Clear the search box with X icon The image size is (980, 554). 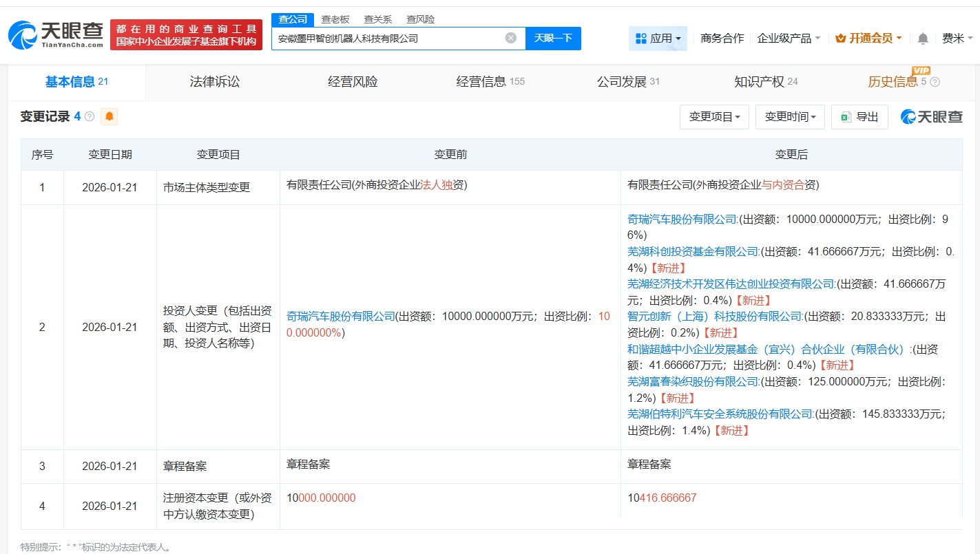510,39
